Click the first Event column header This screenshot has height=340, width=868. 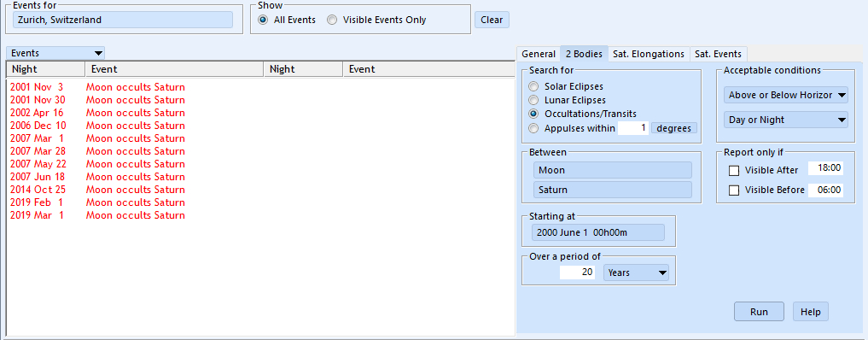174,69
